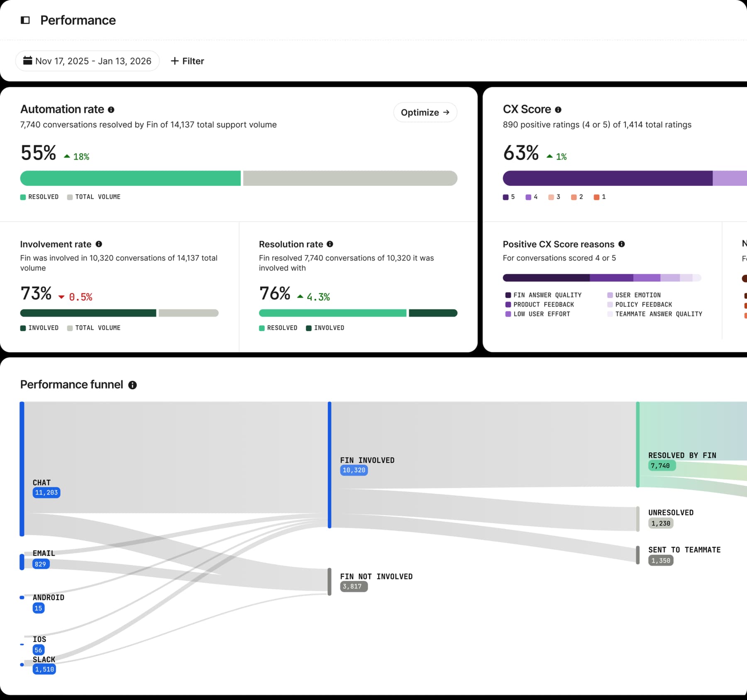This screenshot has height=700, width=747.
Task: Click the Automation rate grey total volume bar
Action: click(350, 178)
